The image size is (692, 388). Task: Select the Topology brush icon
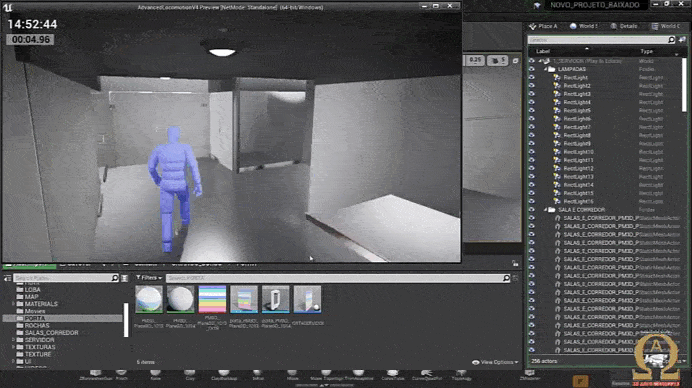(461, 374)
